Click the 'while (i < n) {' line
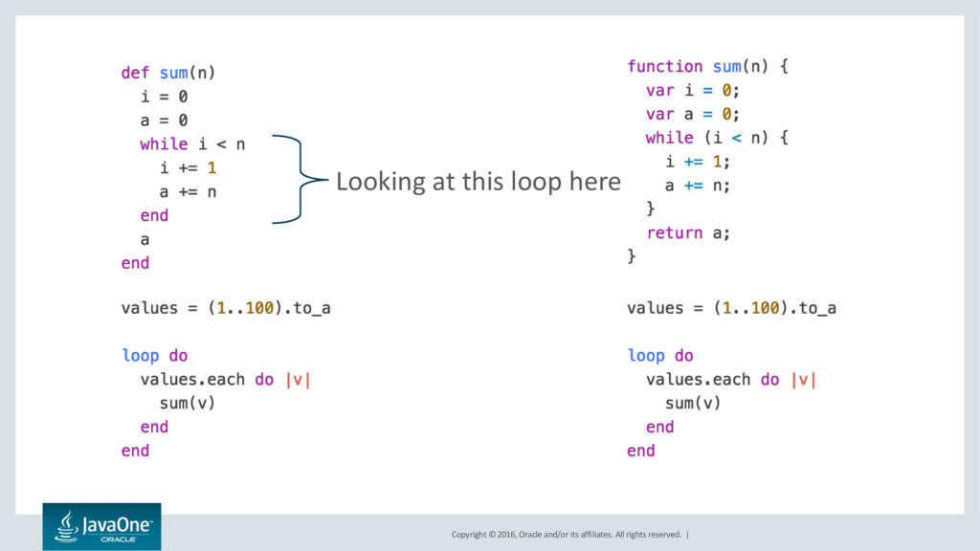 tap(717, 138)
